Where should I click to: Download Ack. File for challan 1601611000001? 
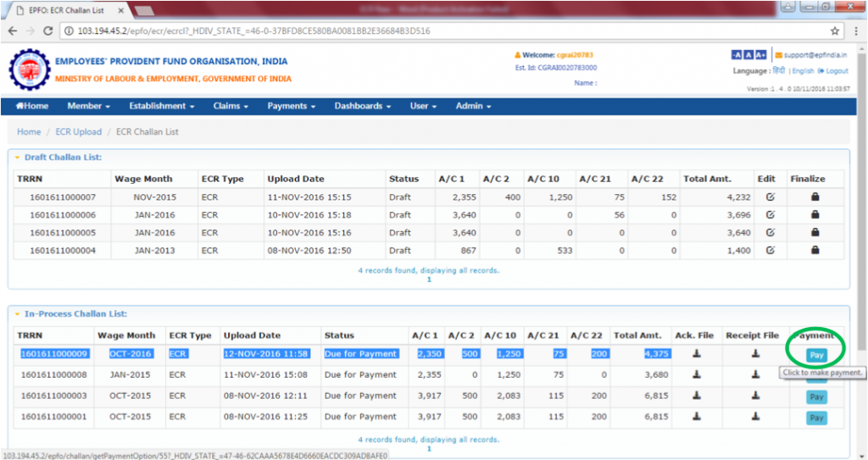(x=696, y=417)
